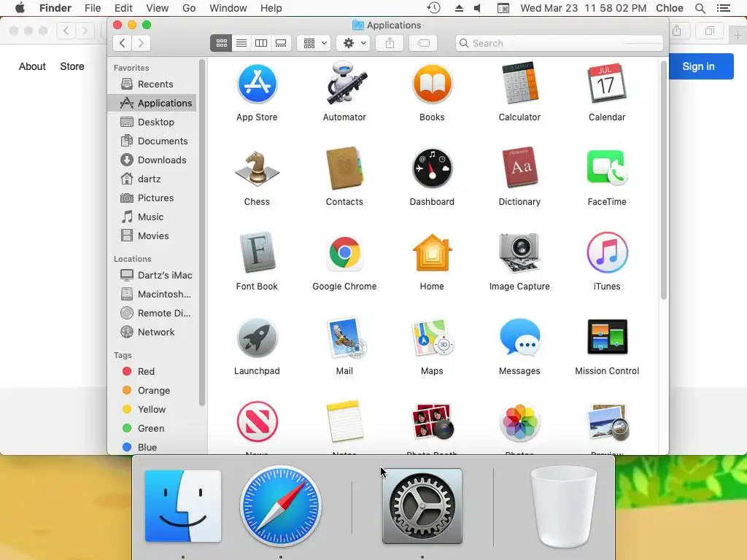
Task: Click the Finder back button
Action: click(123, 43)
